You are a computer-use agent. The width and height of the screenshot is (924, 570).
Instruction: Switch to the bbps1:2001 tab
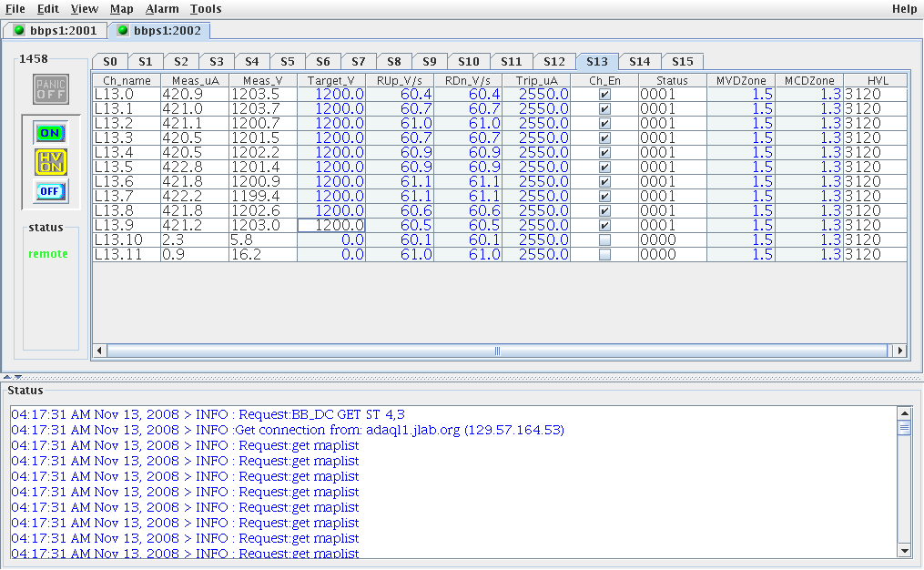click(56, 30)
